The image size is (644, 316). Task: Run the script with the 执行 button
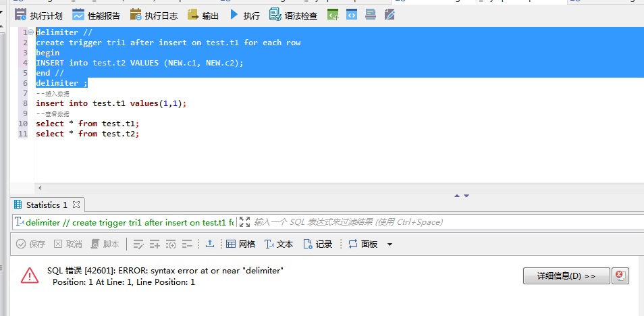[244, 15]
